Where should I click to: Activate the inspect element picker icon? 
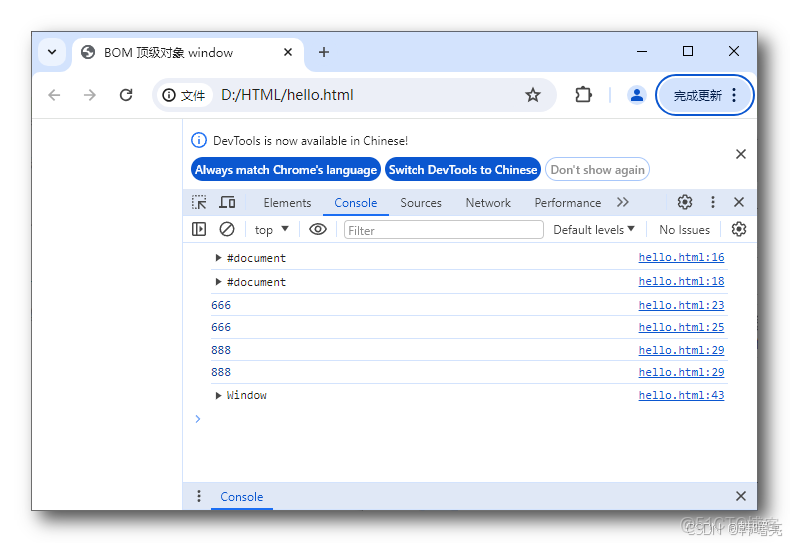tap(199, 202)
